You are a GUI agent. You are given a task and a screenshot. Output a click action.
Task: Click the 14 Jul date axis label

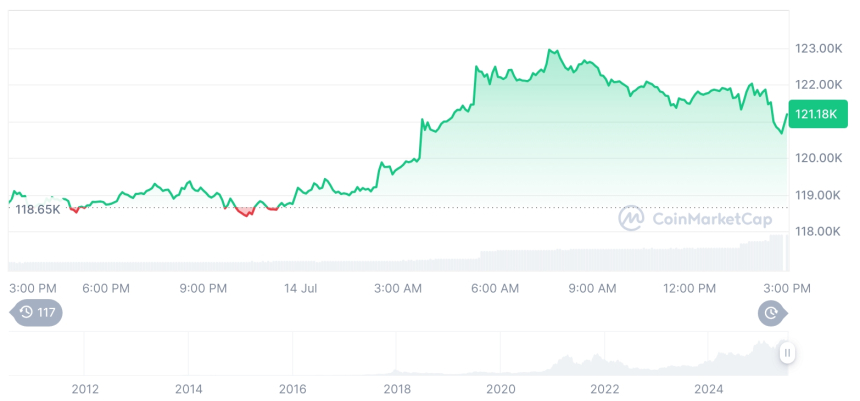pyautogui.click(x=300, y=288)
